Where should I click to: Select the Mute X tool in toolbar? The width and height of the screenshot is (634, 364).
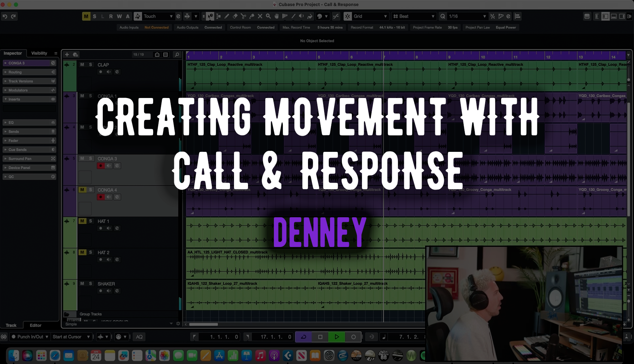[x=260, y=16]
